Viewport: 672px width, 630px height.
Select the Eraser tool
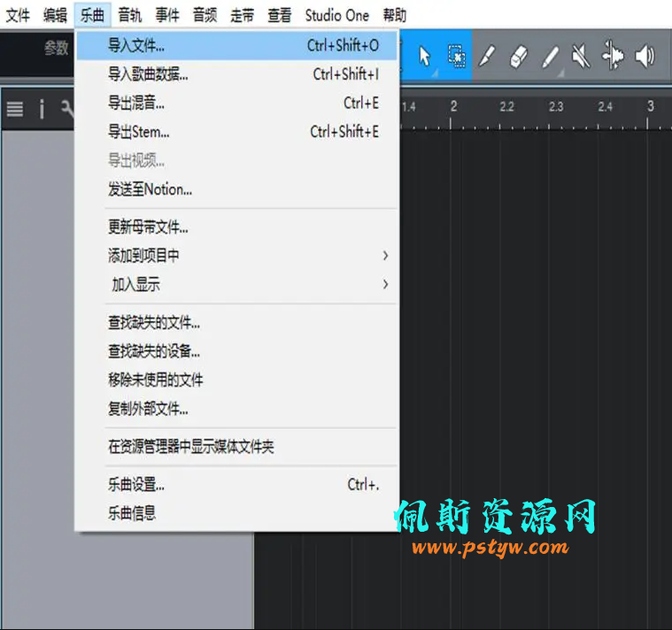[519, 57]
